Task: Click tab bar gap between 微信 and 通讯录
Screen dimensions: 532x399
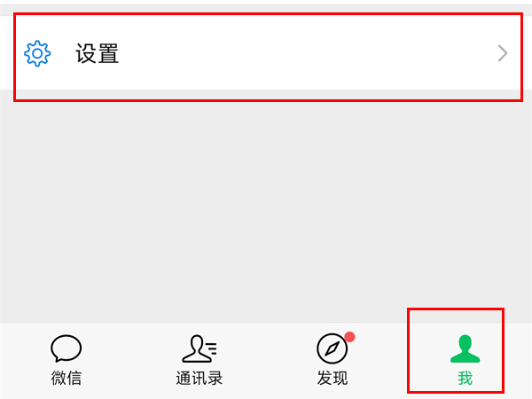Action: coord(132,362)
